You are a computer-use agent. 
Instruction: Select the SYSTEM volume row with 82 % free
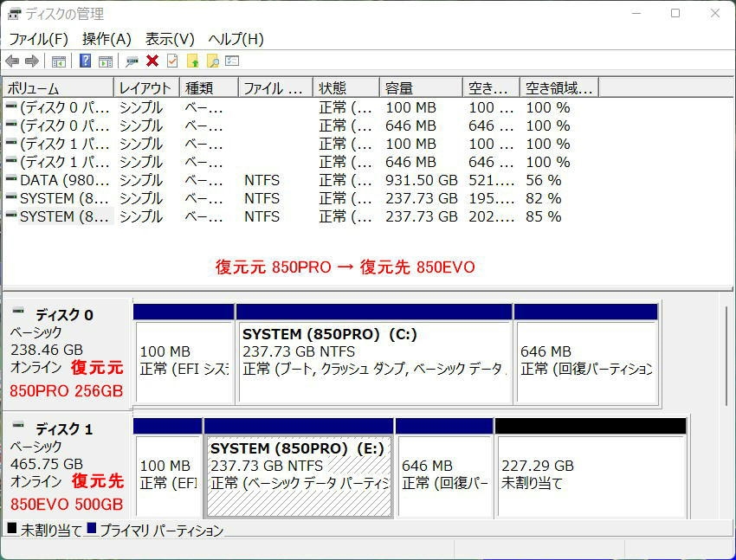(300, 198)
